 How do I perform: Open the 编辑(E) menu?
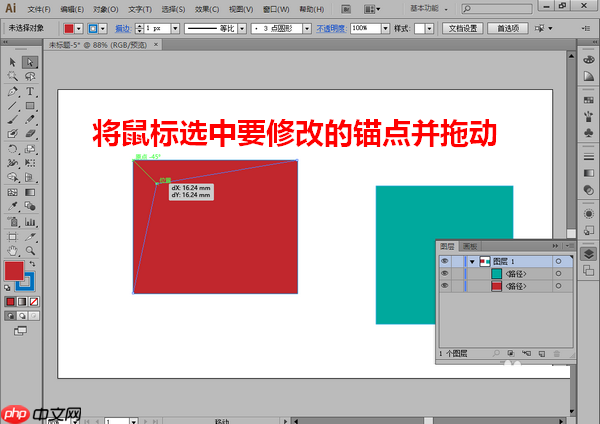pos(72,9)
